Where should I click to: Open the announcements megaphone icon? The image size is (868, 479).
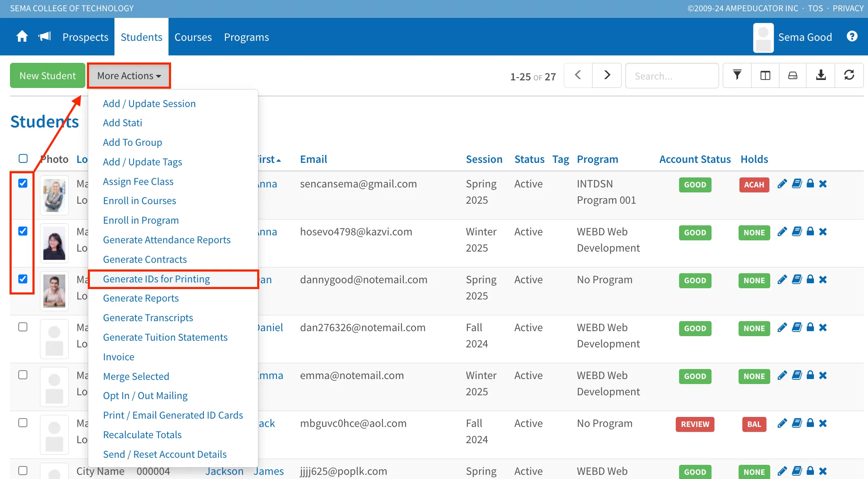(x=45, y=37)
